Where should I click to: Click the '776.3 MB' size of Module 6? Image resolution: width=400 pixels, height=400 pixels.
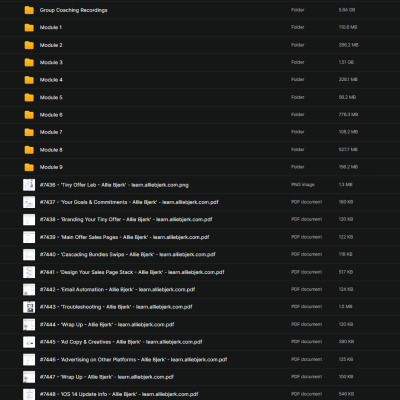point(348,115)
